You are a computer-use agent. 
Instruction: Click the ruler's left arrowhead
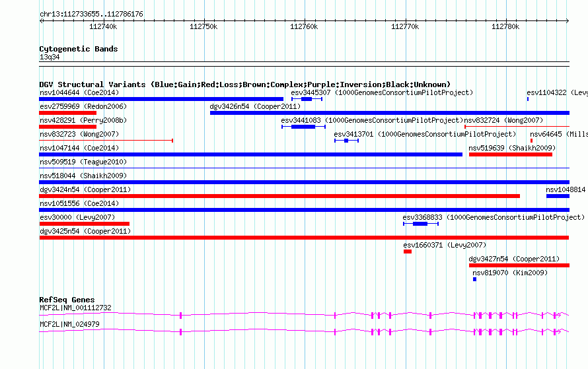tap(41, 21)
